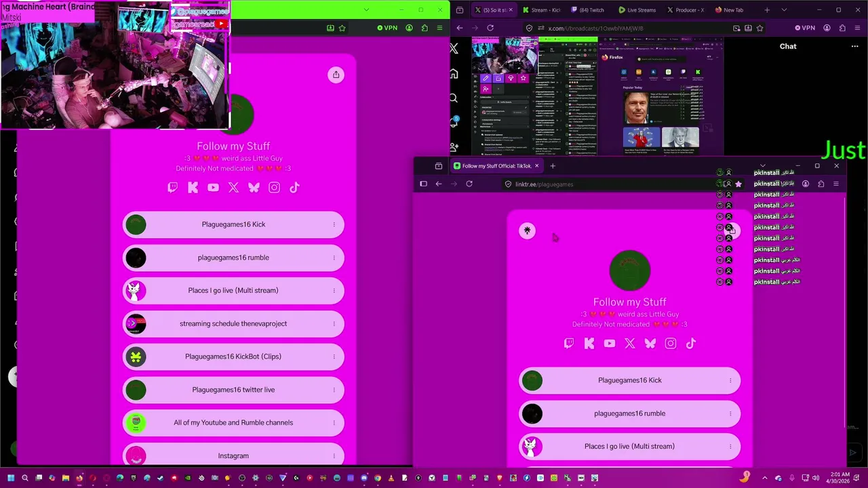Open Search icon in x.com sidebar
868x488 pixels.
pos(454,98)
